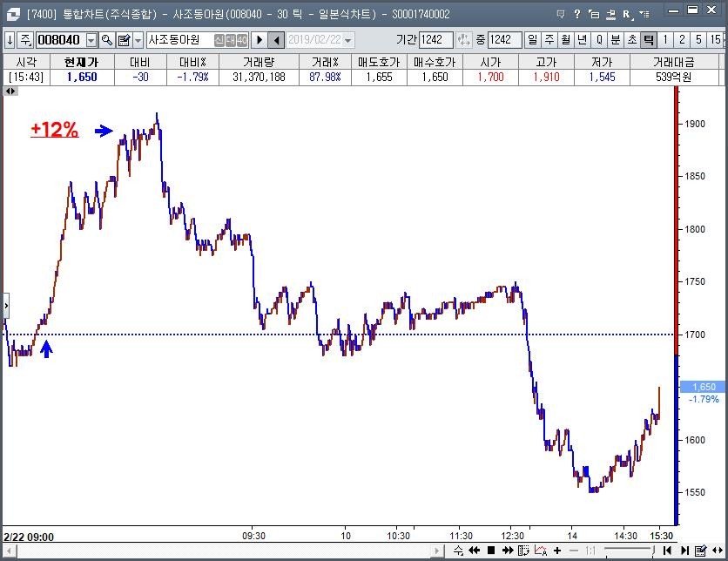Switch chart to 일 (daily) period
The width and height of the screenshot is (728, 561).
tap(533, 40)
